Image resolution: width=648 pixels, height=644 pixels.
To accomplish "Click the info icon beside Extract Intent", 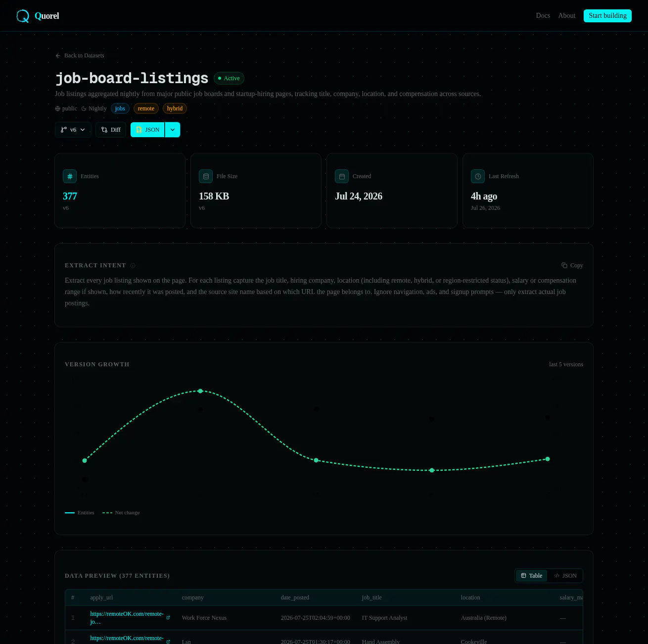I will (133, 266).
